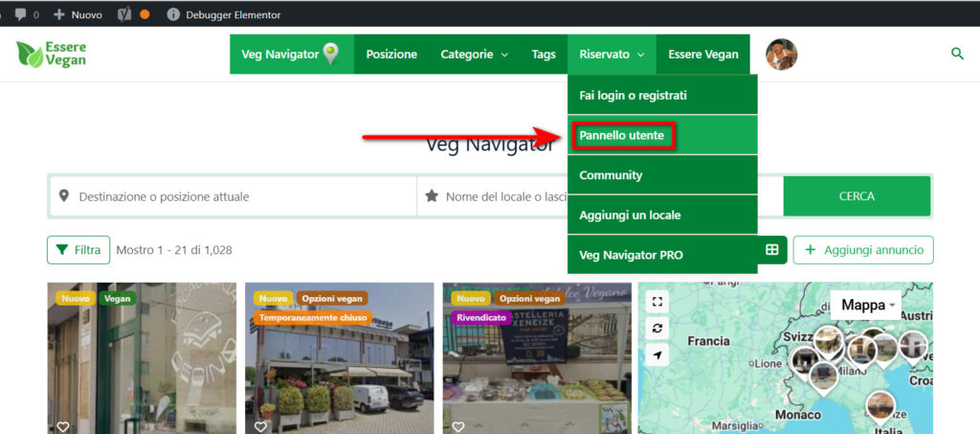Toggle heart on the third listing card
Screen dimensions: 980x434
click(x=457, y=426)
